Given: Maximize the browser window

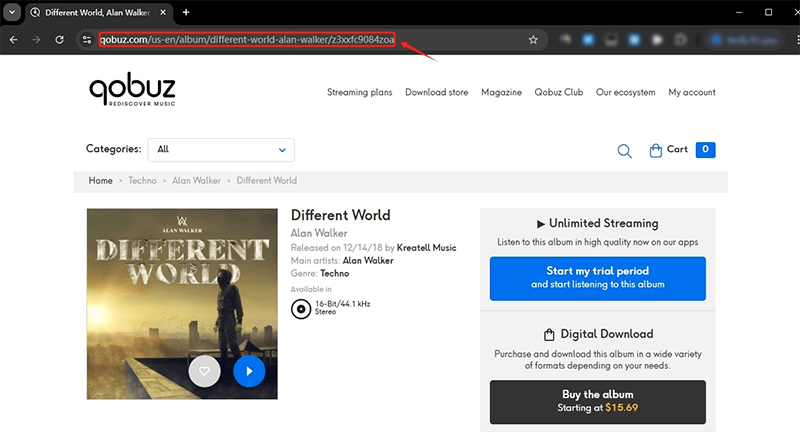Looking at the screenshot, I should coord(768,12).
